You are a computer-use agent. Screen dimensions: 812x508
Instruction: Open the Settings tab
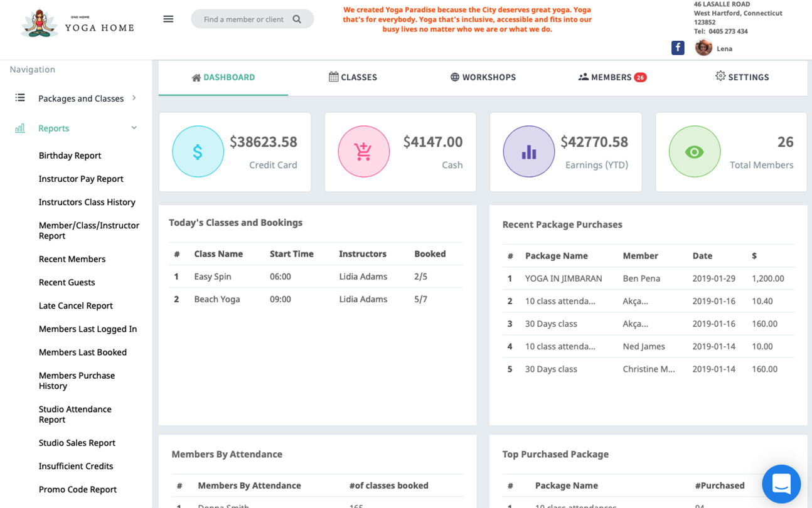[742, 77]
